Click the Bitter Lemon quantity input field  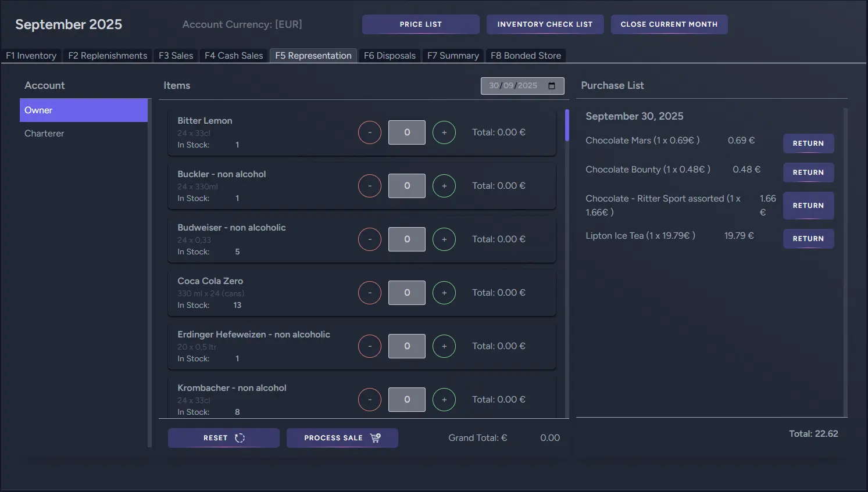click(x=407, y=132)
